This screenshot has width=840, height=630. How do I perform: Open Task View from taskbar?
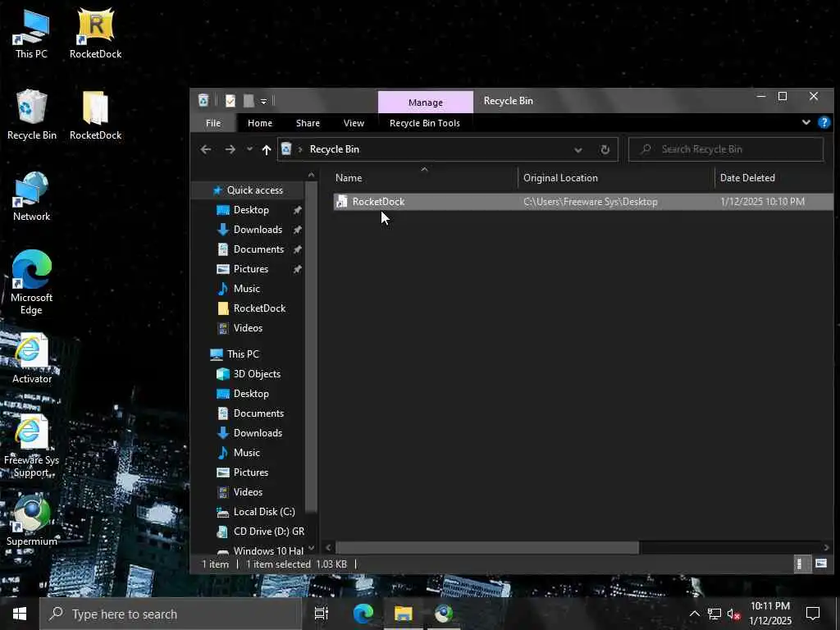click(x=322, y=614)
